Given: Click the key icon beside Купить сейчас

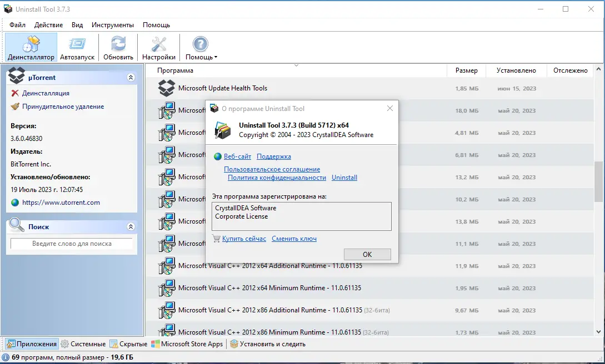Looking at the screenshot, I should coord(216,239).
